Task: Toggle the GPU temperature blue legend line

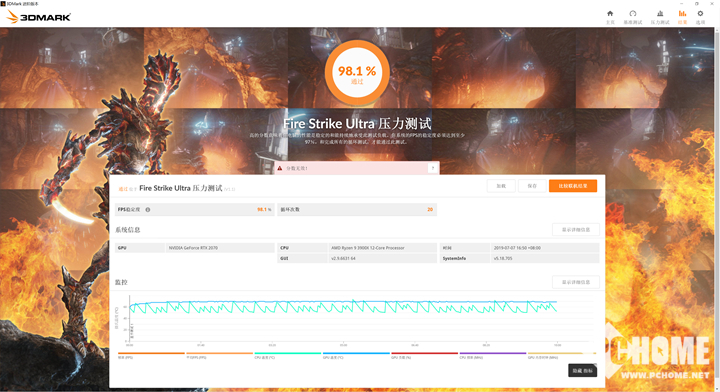Action: 356,355
